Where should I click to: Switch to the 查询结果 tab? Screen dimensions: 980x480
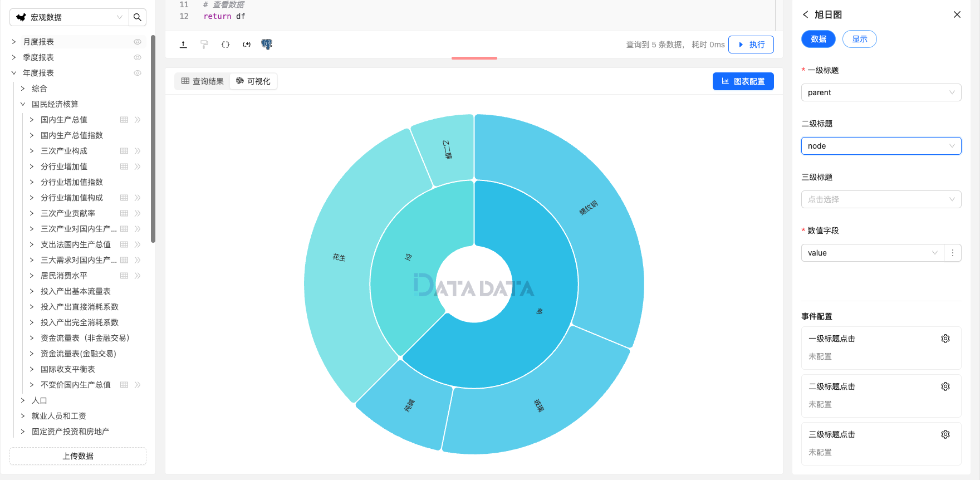tap(203, 81)
